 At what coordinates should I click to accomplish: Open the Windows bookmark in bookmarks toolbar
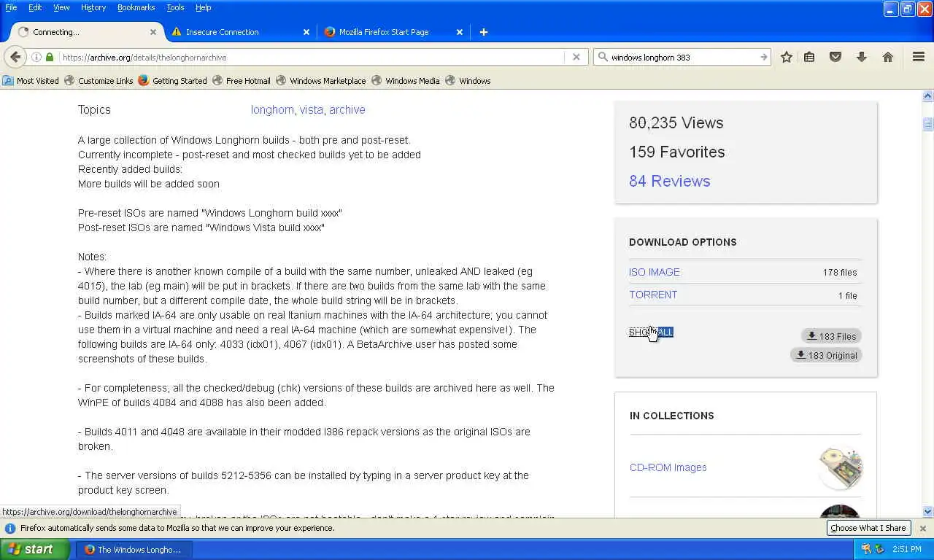(x=468, y=81)
